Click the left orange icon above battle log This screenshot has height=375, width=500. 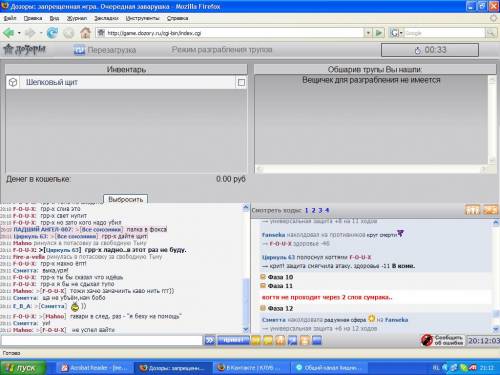click(x=472, y=210)
